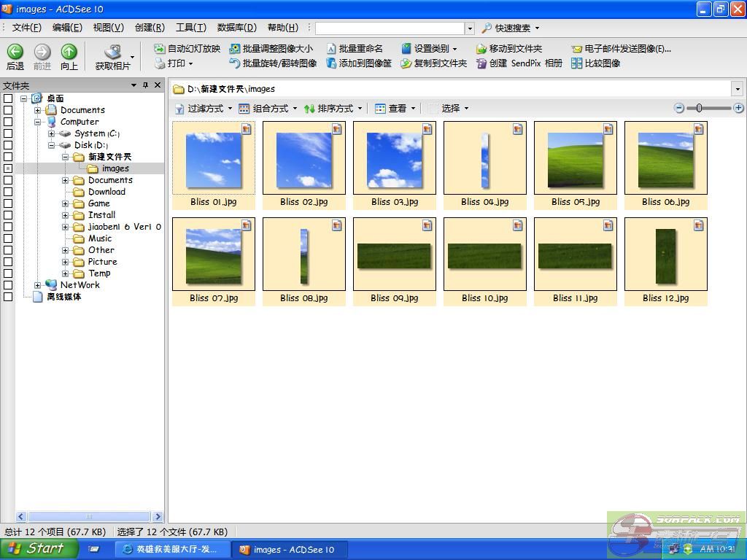The image size is (747, 560).
Task: Collapse the Disk (D:) tree node
Action: pyautogui.click(x=52, y=145)
